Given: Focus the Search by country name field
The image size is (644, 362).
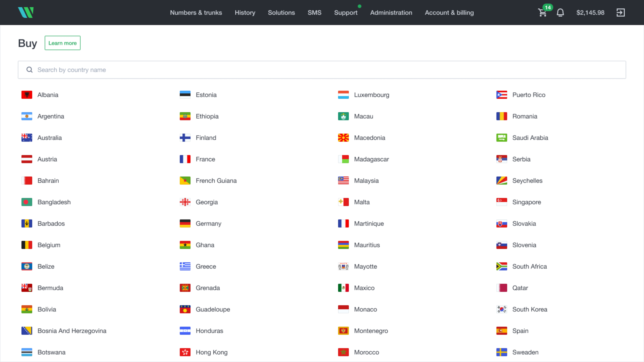Looking at the screenshot, I should coord(322,70).
